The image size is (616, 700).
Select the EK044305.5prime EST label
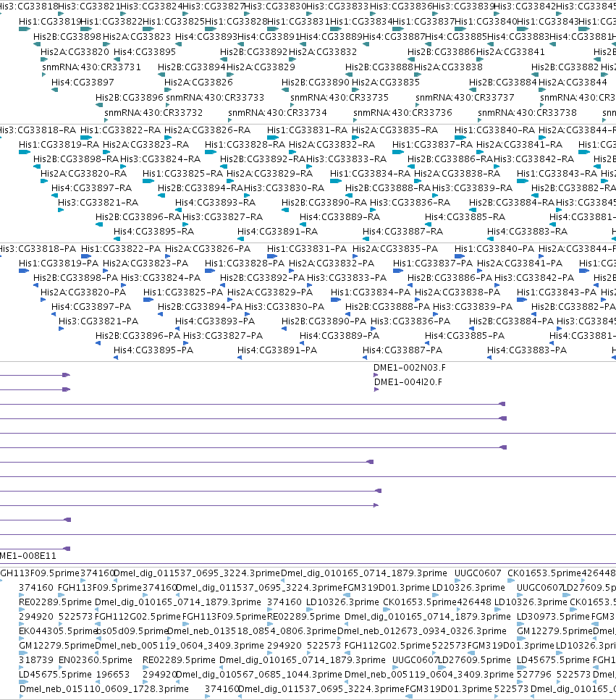click(58, 631)
